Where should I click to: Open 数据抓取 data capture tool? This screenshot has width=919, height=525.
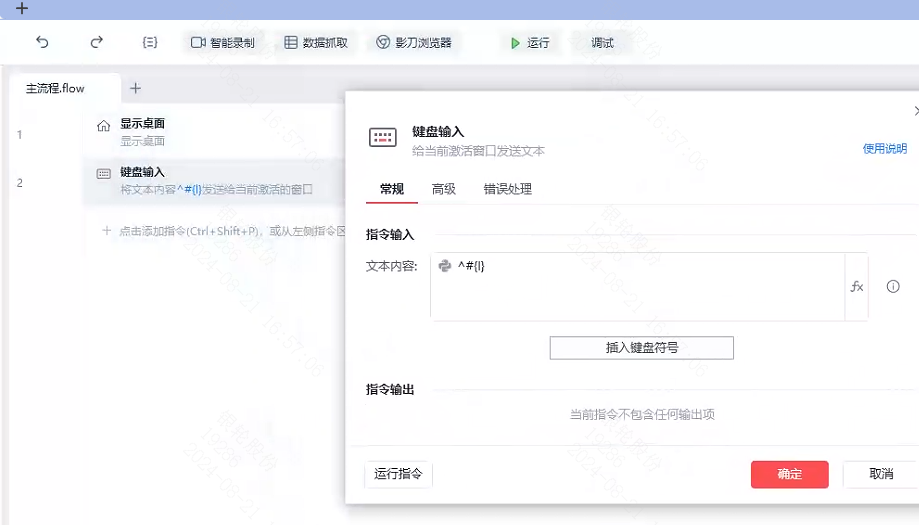[316, 43]
